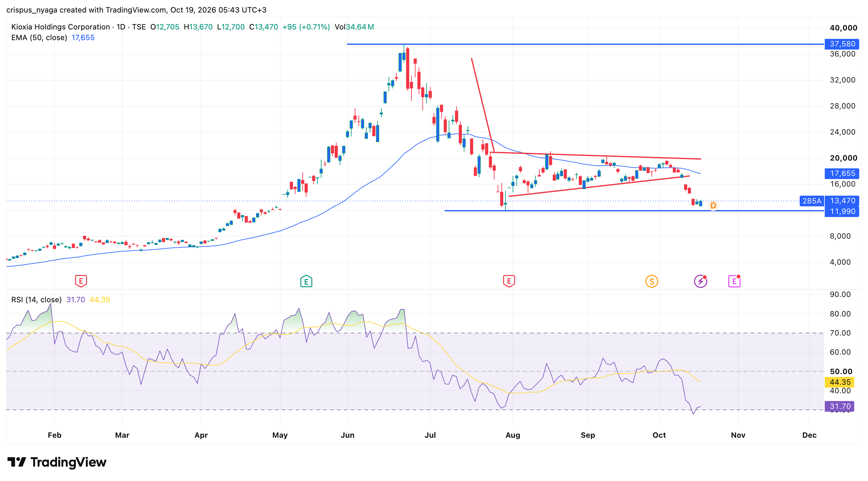Click the Nov label on time axis
The image size is (868, 481).
pyautogui.click(x=738, y=435)
